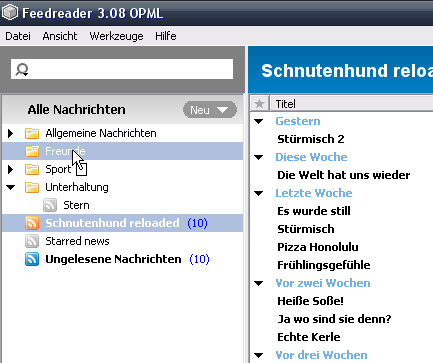
Task: Click the Sport folder icon
Action: tap(32, 169)
